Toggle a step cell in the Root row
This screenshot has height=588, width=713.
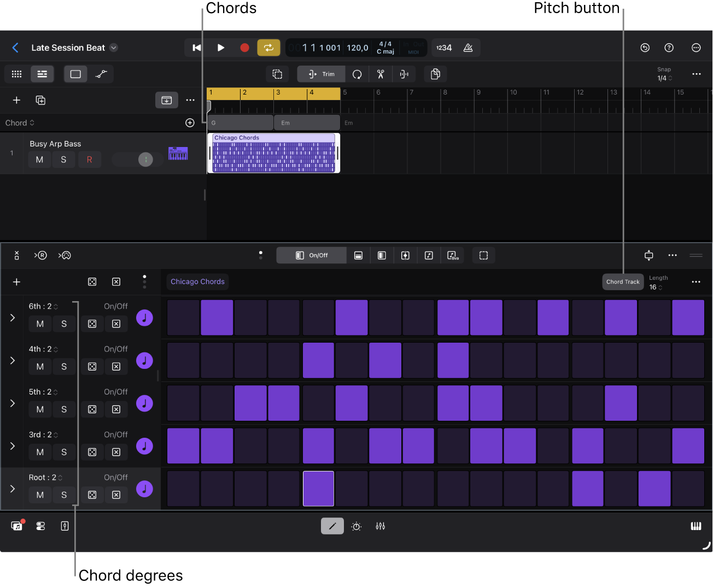318,489
